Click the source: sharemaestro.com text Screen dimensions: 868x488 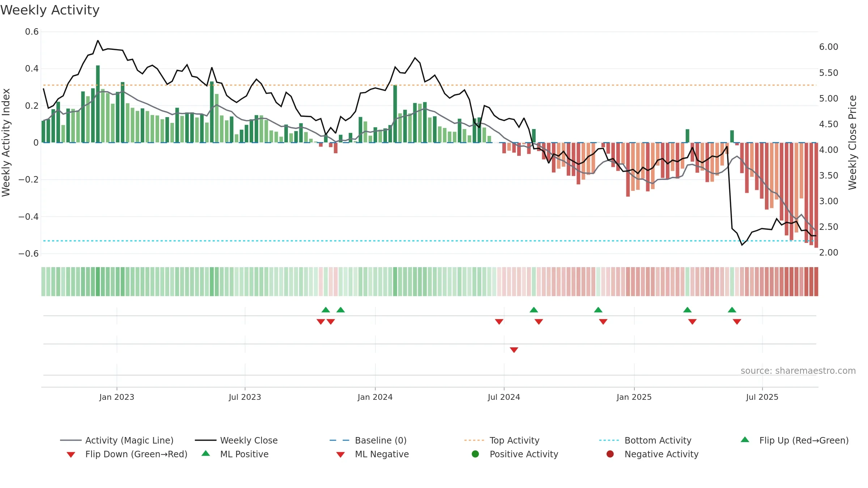coord(798,371)
